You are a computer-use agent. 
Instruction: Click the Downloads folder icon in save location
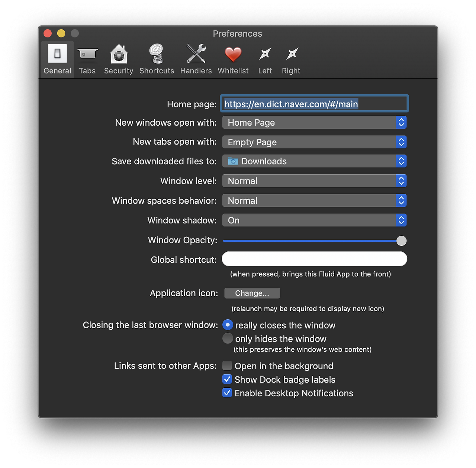click(x=233, y=161)
